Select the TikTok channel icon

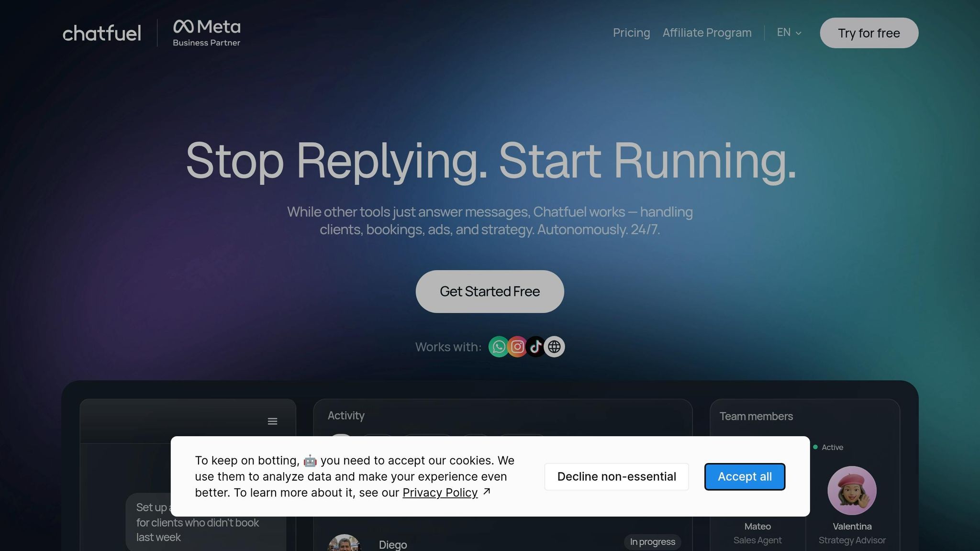pos(536,347)
